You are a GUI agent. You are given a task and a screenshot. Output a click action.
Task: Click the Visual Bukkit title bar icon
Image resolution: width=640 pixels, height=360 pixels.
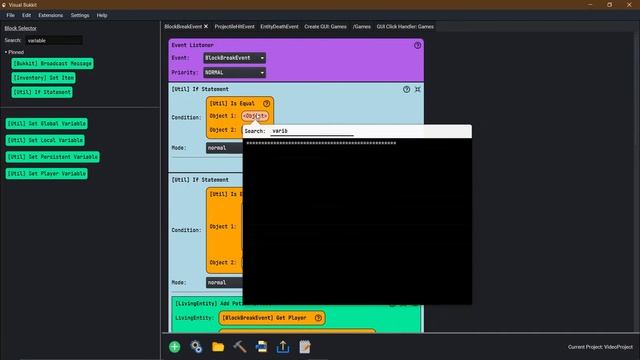4,5
